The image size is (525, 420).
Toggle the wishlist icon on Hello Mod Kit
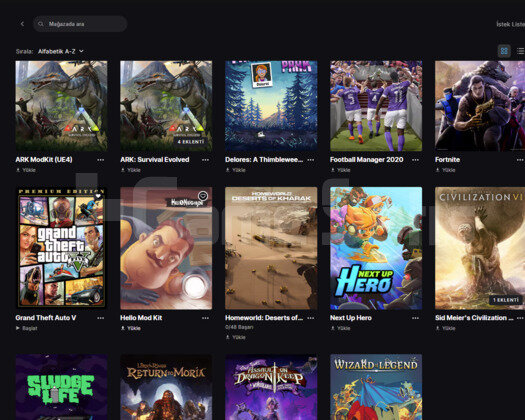pyautogui.click(x=203, y=196)
